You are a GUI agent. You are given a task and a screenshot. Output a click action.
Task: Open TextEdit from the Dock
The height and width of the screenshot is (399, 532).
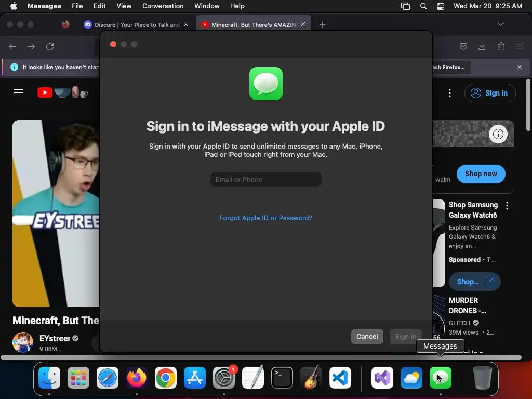253,378
